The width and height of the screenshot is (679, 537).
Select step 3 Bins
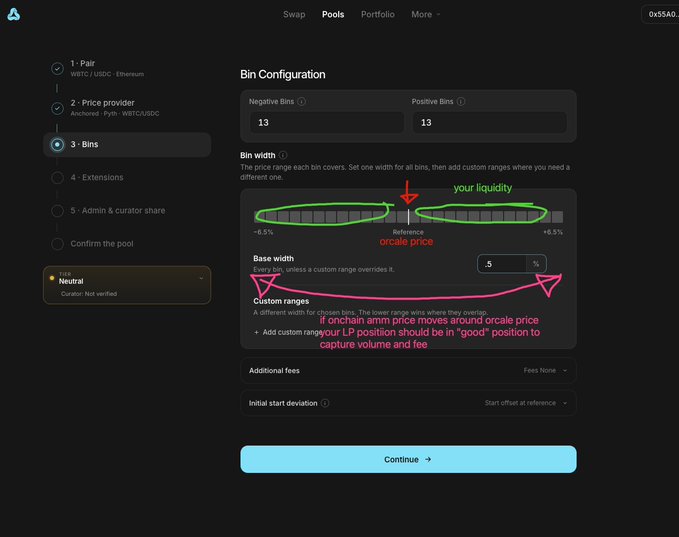point(127,144)
